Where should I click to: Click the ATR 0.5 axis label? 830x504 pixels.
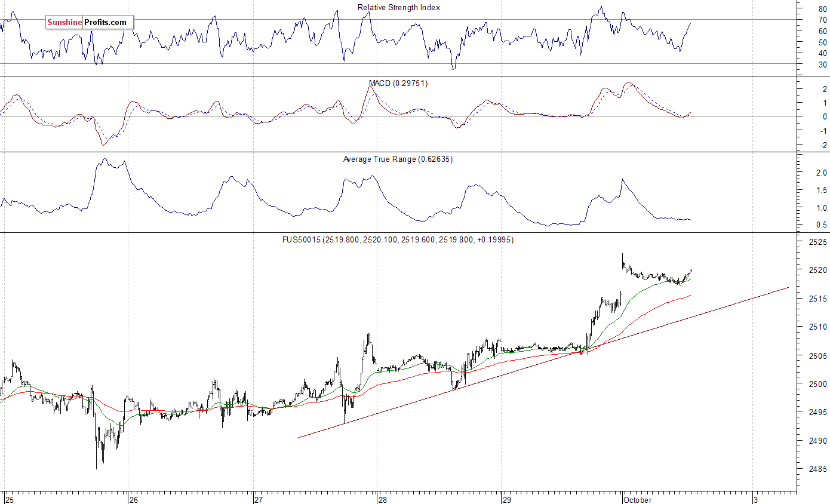(x=821, y=225)
